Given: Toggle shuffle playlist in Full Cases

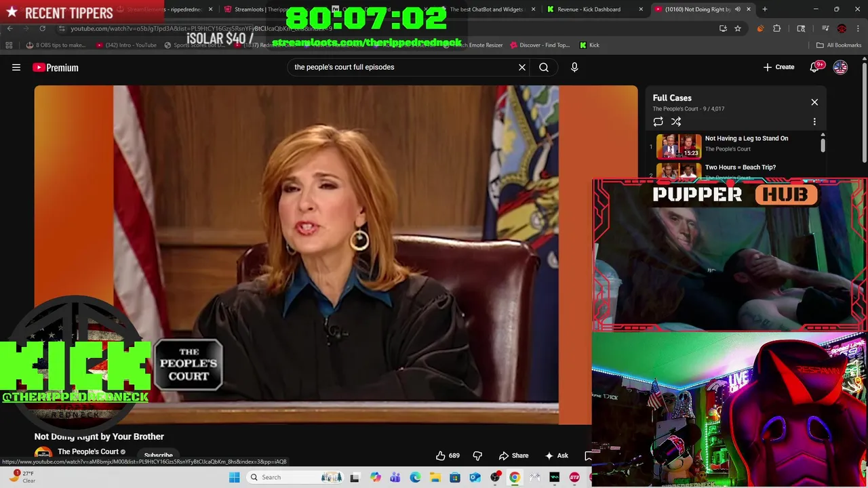Looking at the screenshot, I should (676, 121).
